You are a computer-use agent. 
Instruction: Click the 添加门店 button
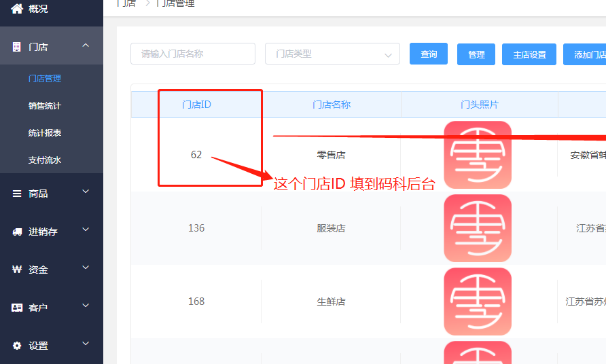(585, 54)
